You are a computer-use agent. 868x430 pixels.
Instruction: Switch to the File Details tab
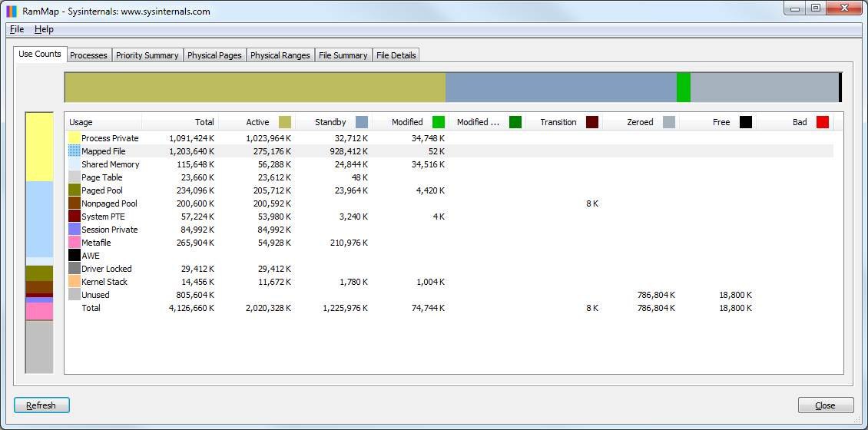[x=396, y=55]
